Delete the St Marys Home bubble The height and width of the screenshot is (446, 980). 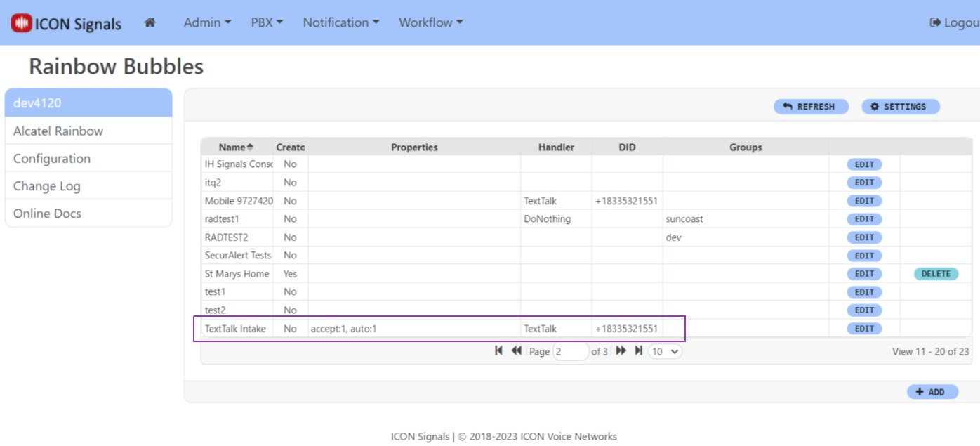click(x=936, y=274)
